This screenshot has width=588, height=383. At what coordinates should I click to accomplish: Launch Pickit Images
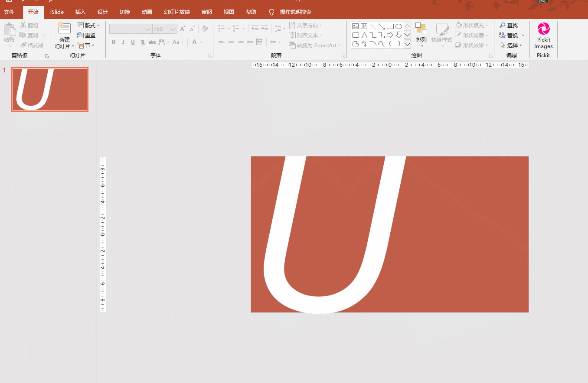[x=543, y=36]
